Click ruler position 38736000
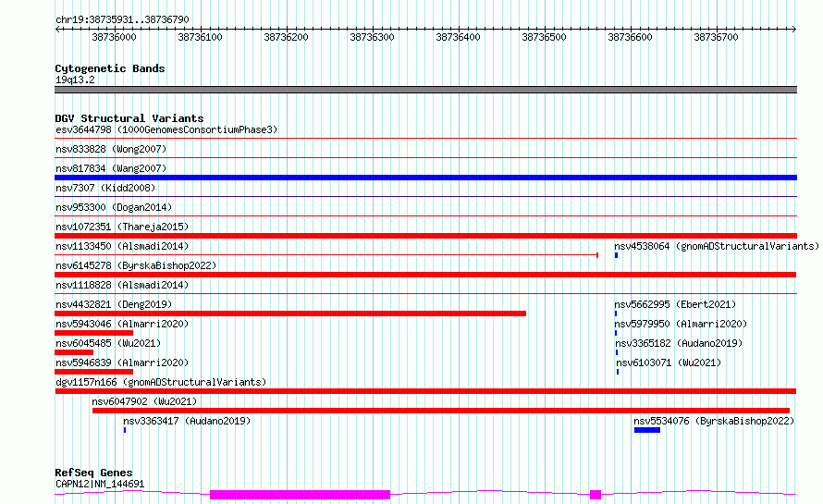Screen dimensions: 823x504 tap(114, 37)
